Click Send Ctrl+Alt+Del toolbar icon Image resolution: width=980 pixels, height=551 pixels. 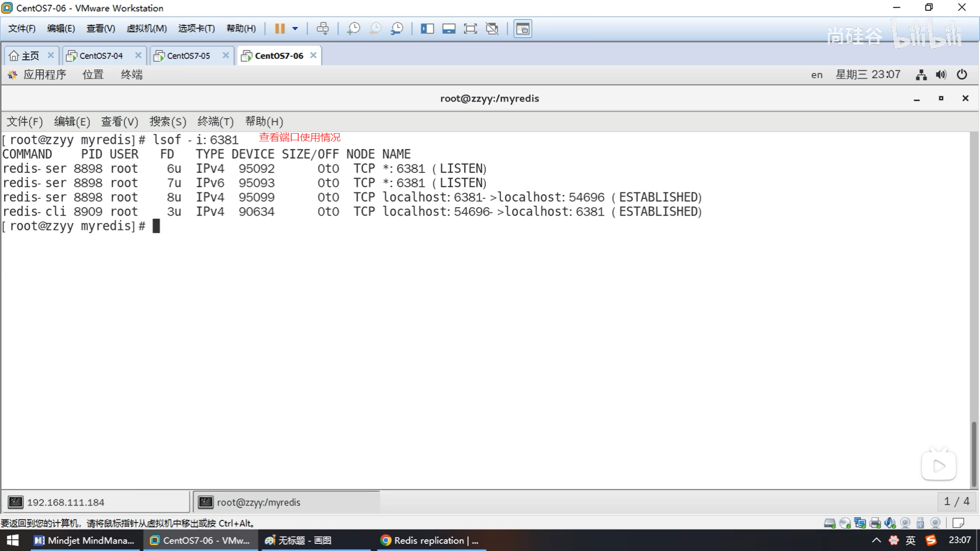coord(323,29)
